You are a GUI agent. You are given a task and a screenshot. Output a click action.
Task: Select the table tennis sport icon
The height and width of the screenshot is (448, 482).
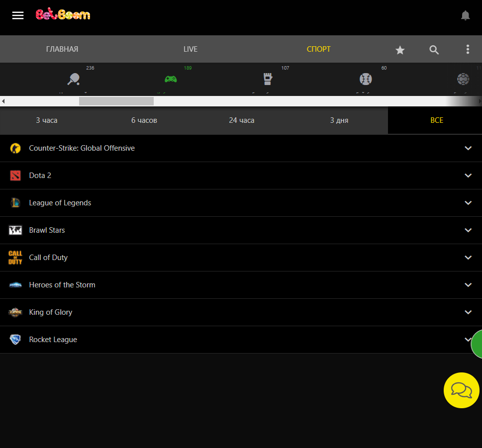[74, 79]
